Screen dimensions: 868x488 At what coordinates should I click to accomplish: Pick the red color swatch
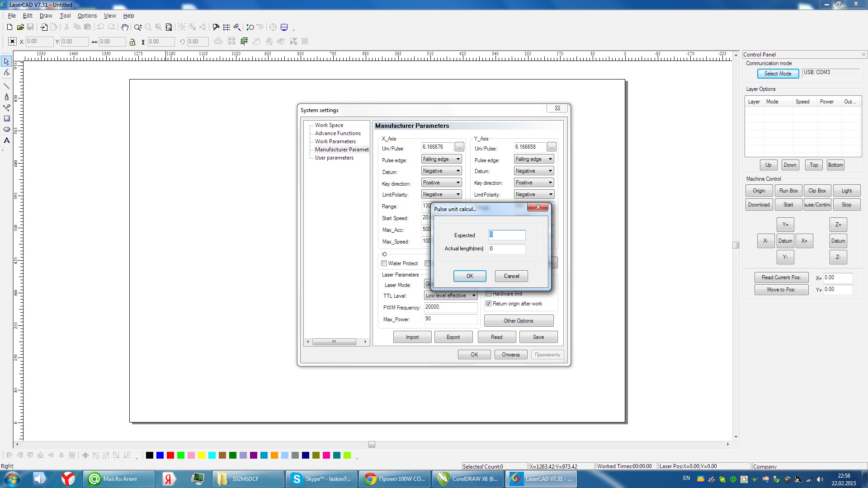(x=170, y=455)
